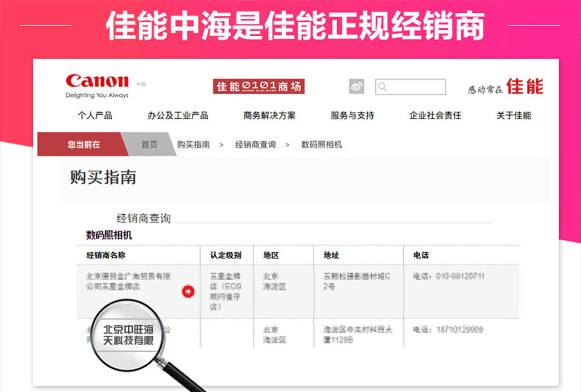Click the 经销商查询 breadcrumb link
This screenshot has width=581, height=392.
(x=255, y=145)
